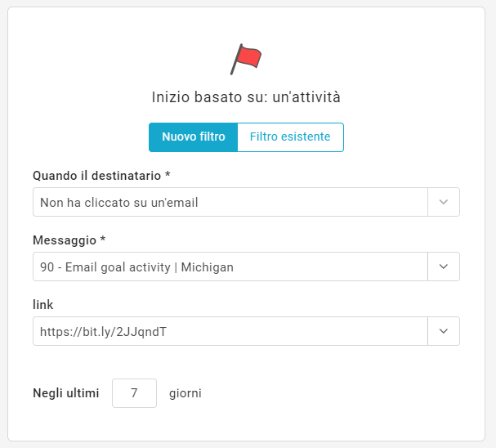This screenshot has width=496, height=448.
Task: Click the "Inizio basato su: un'attività" heading
Action: pos(246,97)
